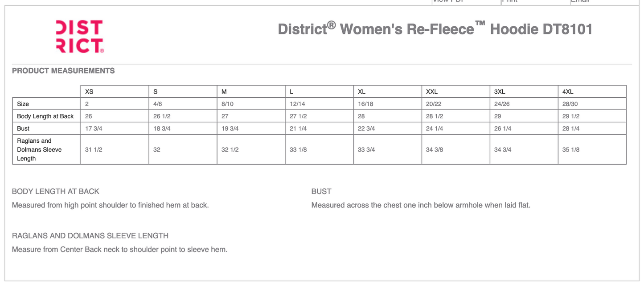Click the Body Length at Back row label
Viewport: 644px width, 285px height.
45,116
